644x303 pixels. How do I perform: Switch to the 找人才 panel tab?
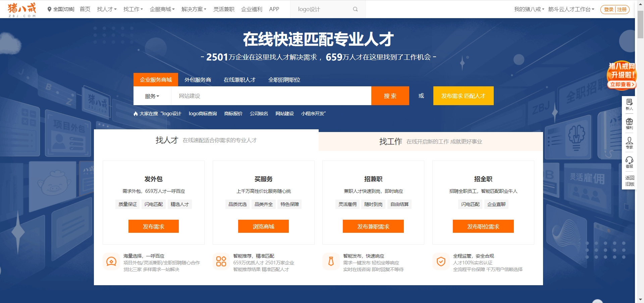click(206, 140)
